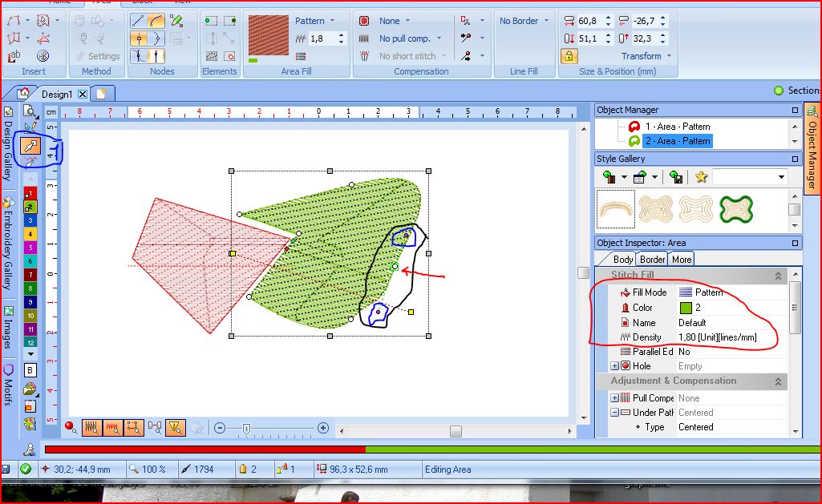Click the zoom in plus button
The image size is (822, 504).
pos(323,428)
